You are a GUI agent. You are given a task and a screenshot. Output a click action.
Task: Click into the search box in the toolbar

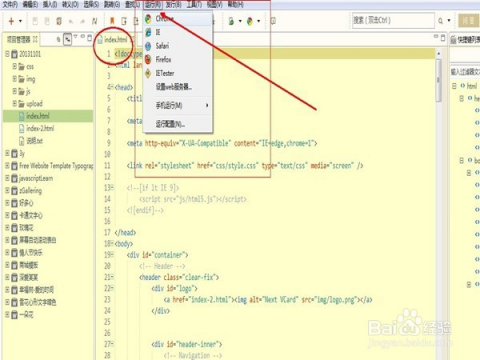(x=393, y=21)
